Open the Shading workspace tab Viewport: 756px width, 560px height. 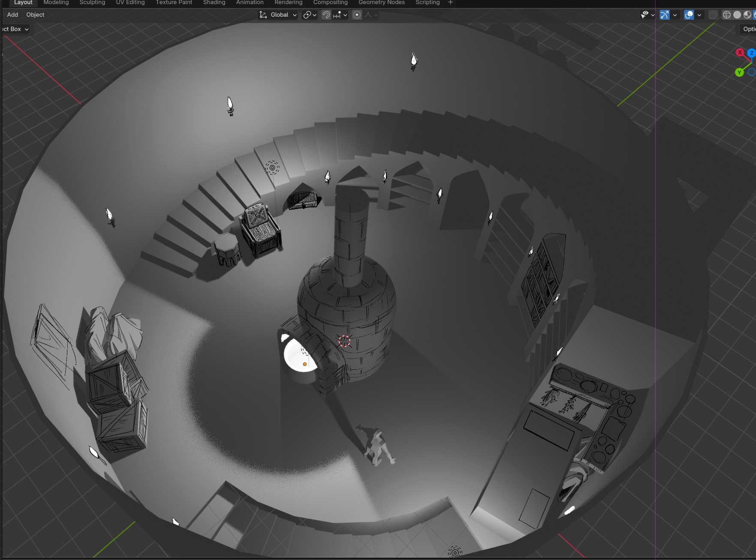214,3
